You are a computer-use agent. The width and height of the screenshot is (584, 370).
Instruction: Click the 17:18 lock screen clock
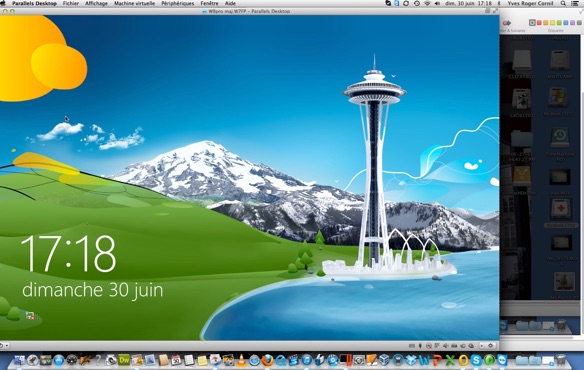click(x=69, y=254)
